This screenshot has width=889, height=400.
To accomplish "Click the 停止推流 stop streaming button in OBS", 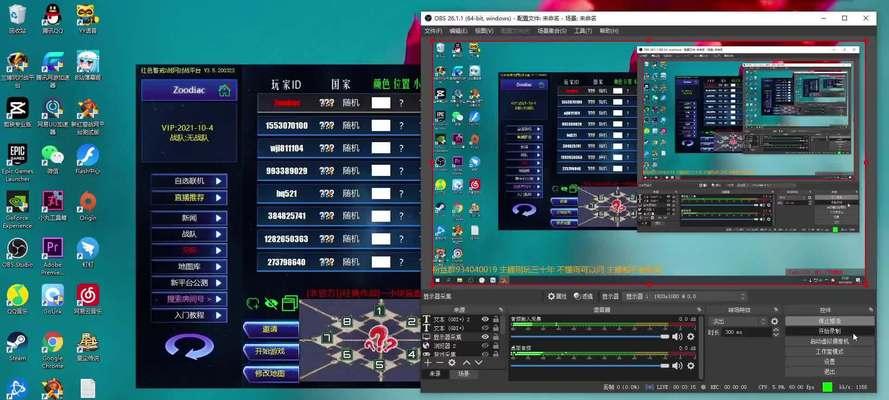I will click(829, 321).
